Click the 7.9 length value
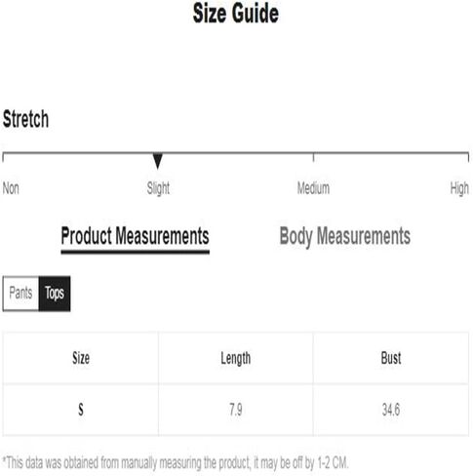 pyautogui.click(x=236, y=410)
